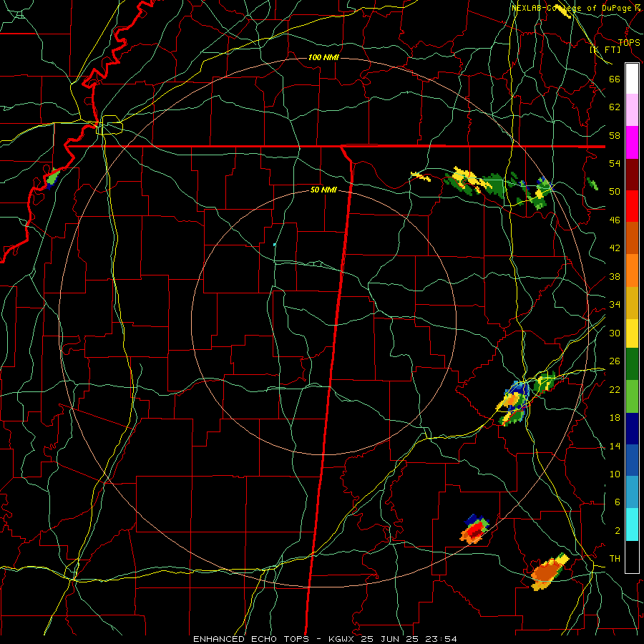The width and height of the screenshot is (644, 644).
Task: Click the '[K FT]' units label
Action: click(605, 49)
